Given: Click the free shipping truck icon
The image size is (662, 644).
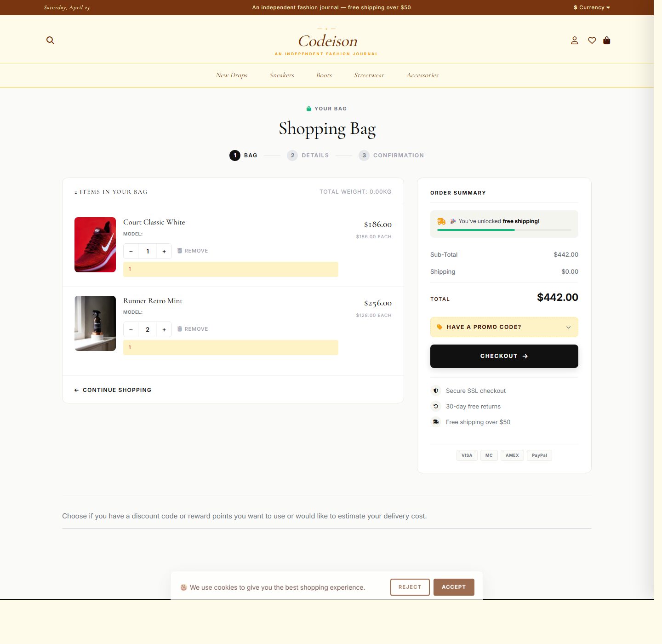Looking at the screenshot, I should (436, 422).
